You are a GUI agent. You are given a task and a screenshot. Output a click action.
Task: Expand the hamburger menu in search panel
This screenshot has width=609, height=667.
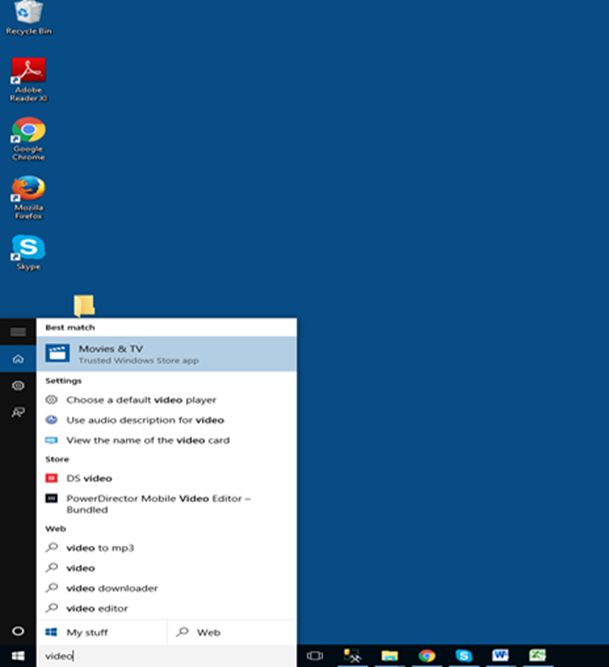pos(18,332)
